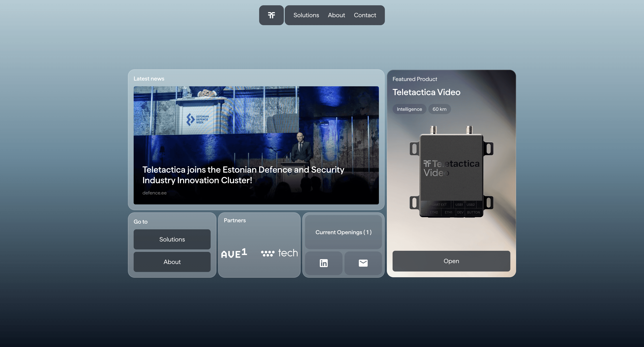644x347 pixels.
Task: Click the email envelope icon
Action: [363, 263]
